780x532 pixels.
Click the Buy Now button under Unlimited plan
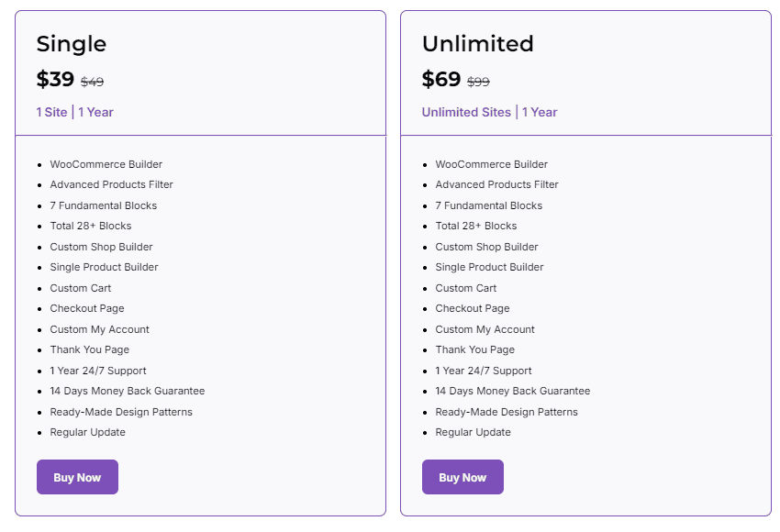click(x=462, y=477)
